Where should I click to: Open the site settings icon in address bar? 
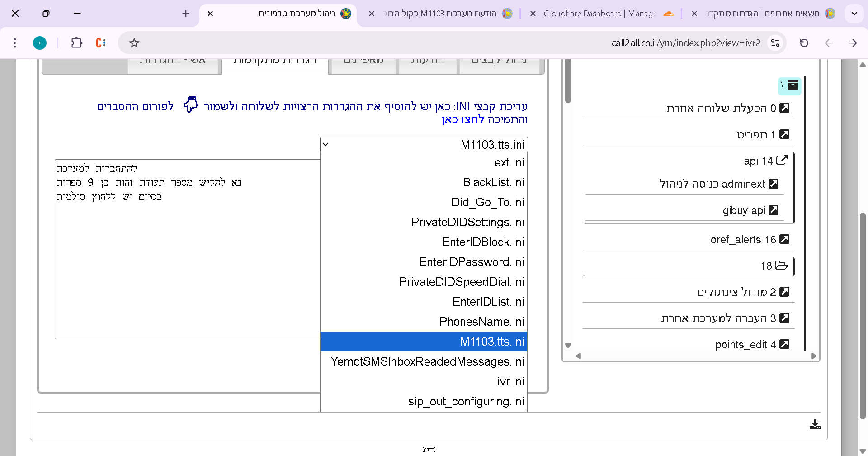[x=775, y=43]
